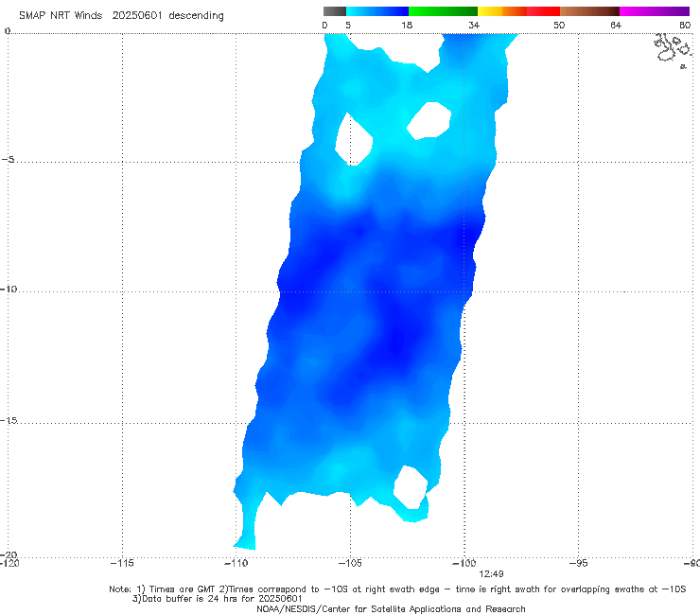Click the longitude axis label '-100'

tap(464, 563)
